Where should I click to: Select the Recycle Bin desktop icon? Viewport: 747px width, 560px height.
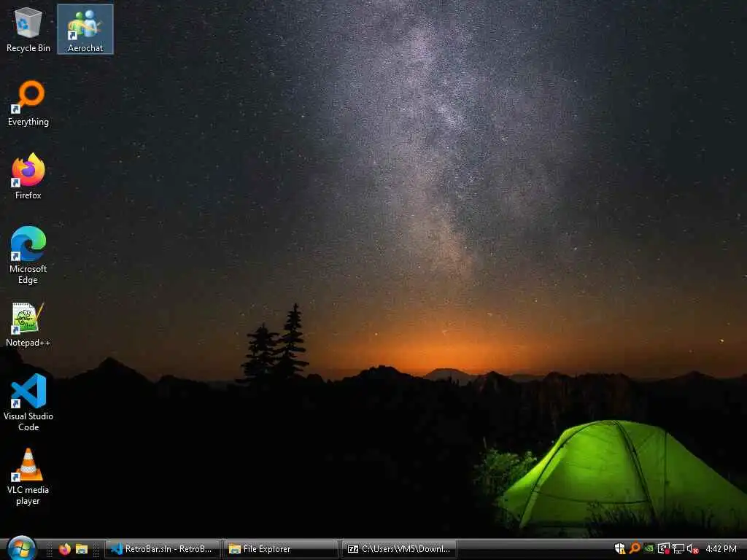tap(28, 29)
